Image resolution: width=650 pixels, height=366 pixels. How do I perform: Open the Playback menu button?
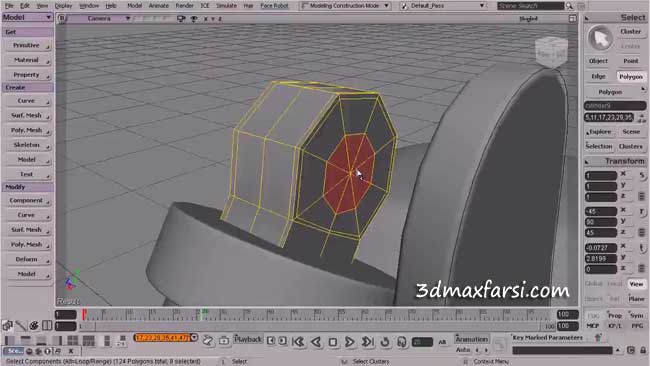[x=248, y=339]
